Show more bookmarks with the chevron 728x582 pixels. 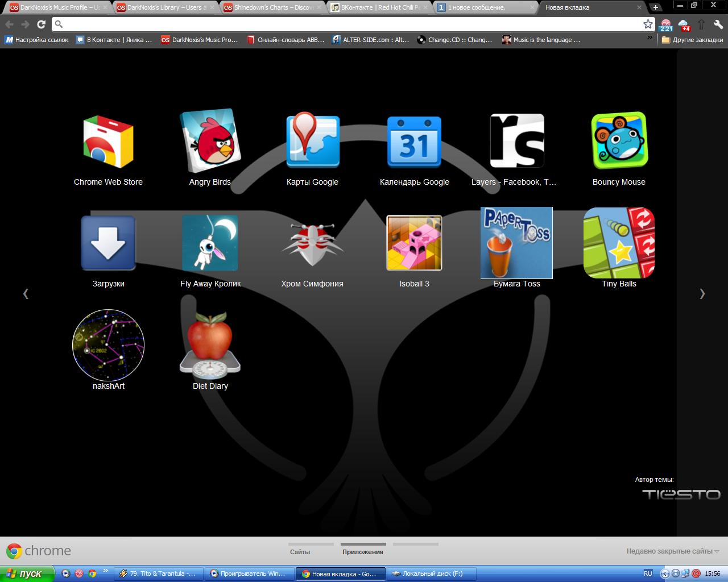(650, 39)
